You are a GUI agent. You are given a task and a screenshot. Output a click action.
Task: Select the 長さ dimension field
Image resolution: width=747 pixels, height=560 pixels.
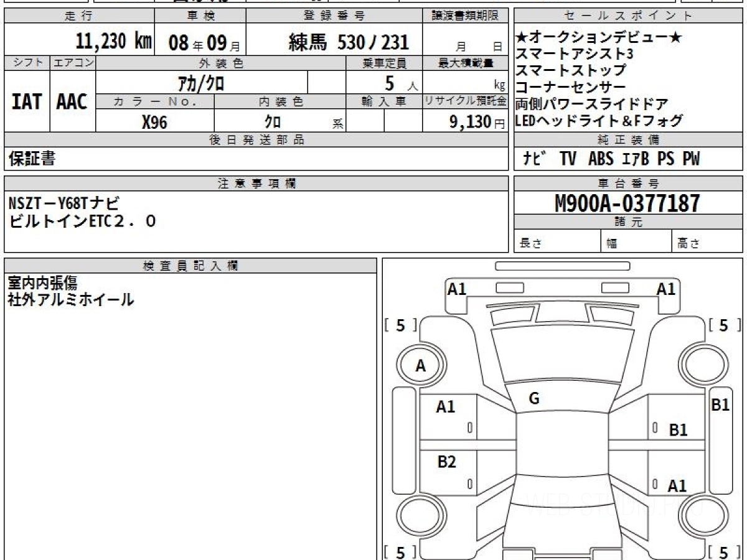click(x=558, y=241)
